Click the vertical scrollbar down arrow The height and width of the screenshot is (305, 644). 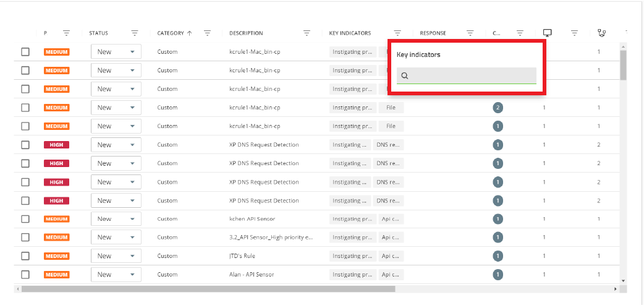pyautogui.click(x=624, y=281)
